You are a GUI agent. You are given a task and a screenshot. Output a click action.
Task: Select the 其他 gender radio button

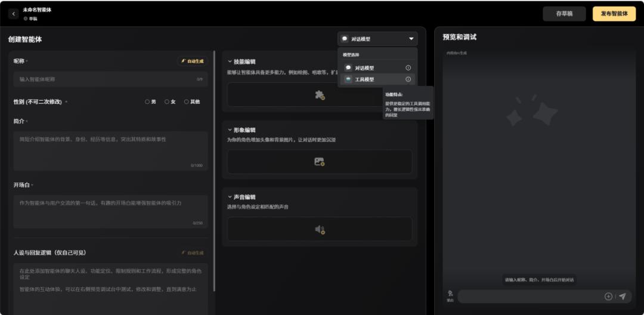[x=187, y=102]
